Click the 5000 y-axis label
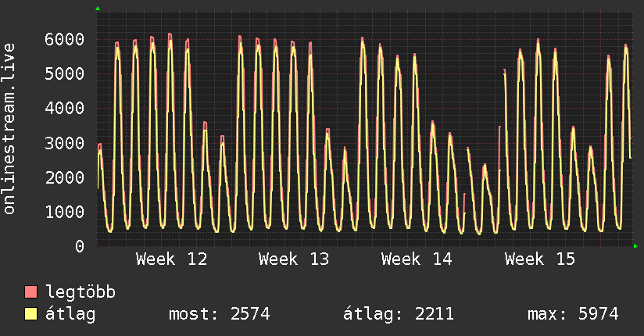The width and height of the screenshot is (644, 336). [65, 74]
